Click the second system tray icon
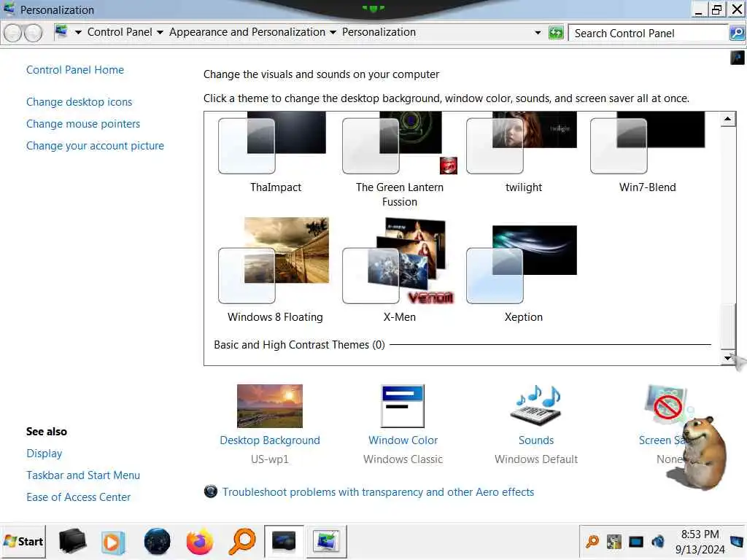747x560 pixels. click(x=614, y=542)
